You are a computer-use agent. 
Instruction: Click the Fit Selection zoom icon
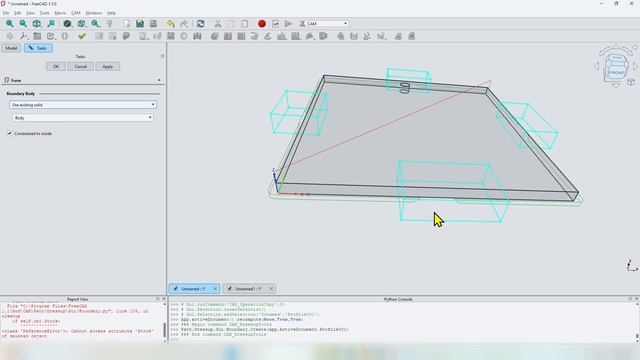coord(23,24)
